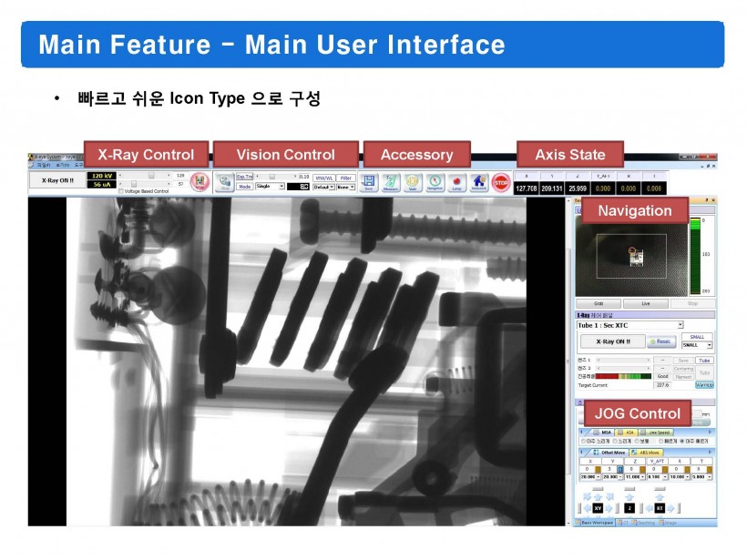Click the vision camera icon before Exp.Tm
Screen dimensions: 747x560
tap(225, 182)
